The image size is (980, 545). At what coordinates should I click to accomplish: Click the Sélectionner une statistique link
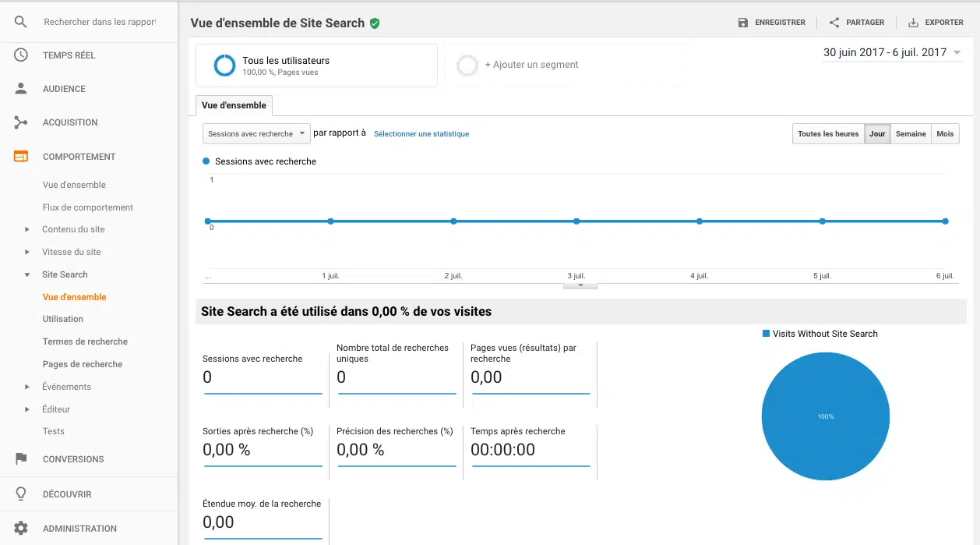point(421,134)
